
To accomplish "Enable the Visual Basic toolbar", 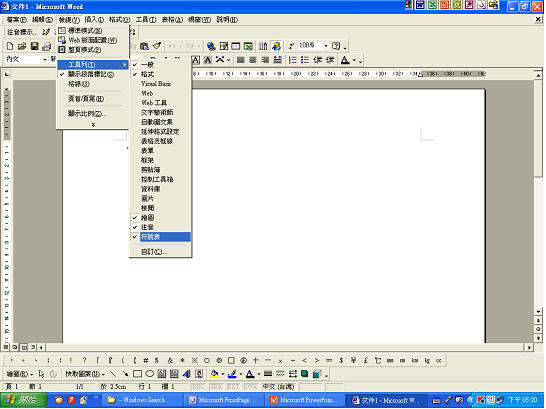I will (x=160, y=84).
